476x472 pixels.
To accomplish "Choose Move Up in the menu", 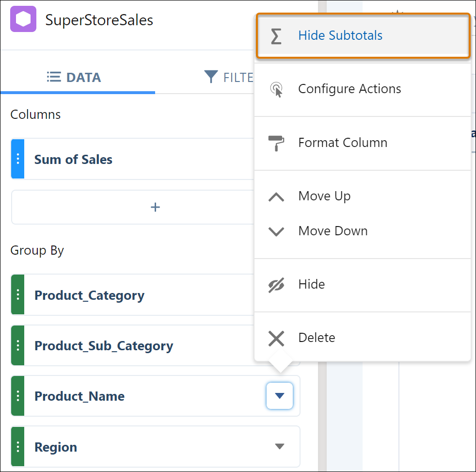I will pyautogui.click(x=324, y=196).
